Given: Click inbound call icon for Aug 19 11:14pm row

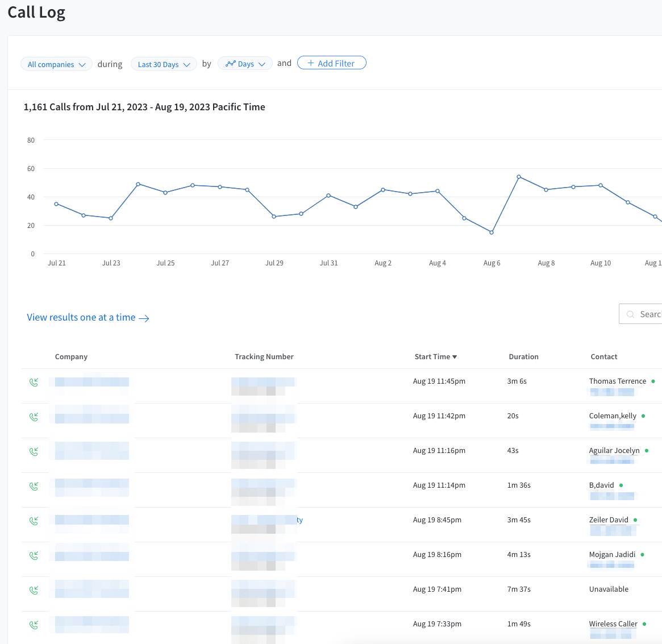Looking at the screenshot, I should pyautogui.click(x=34, y=486).
